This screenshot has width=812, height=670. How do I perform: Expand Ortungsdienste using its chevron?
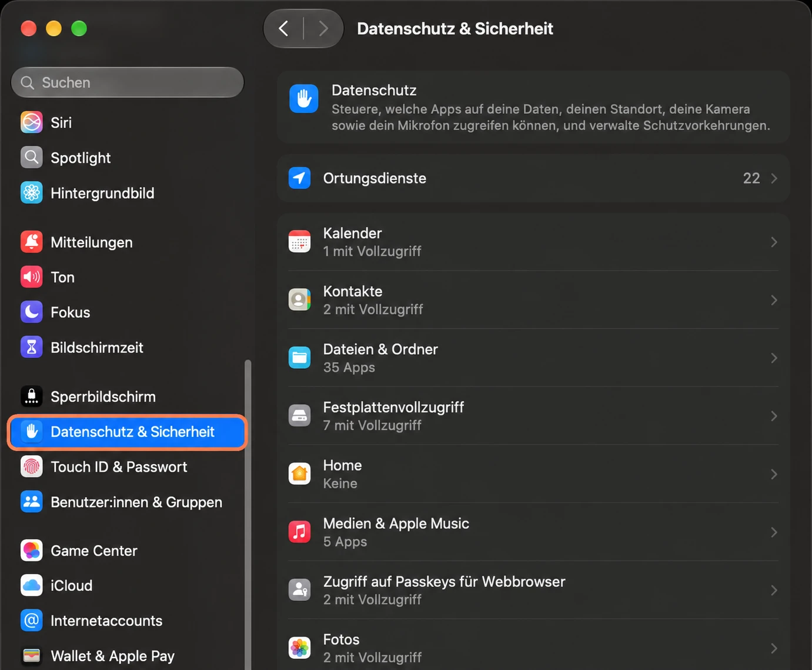pos(774,178)
